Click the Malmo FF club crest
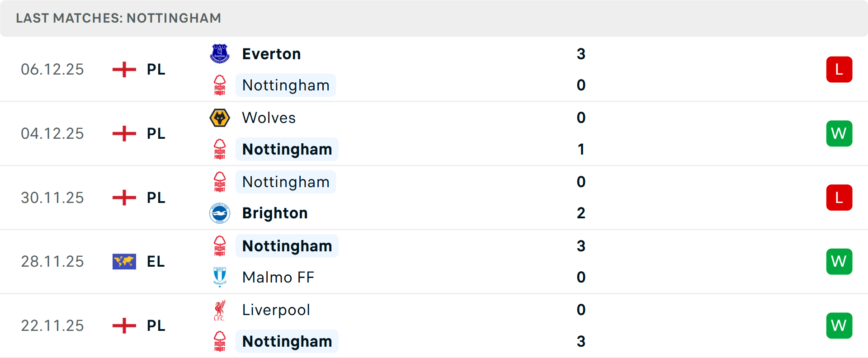This screenshot has width=868, height=358. point(220,277)
